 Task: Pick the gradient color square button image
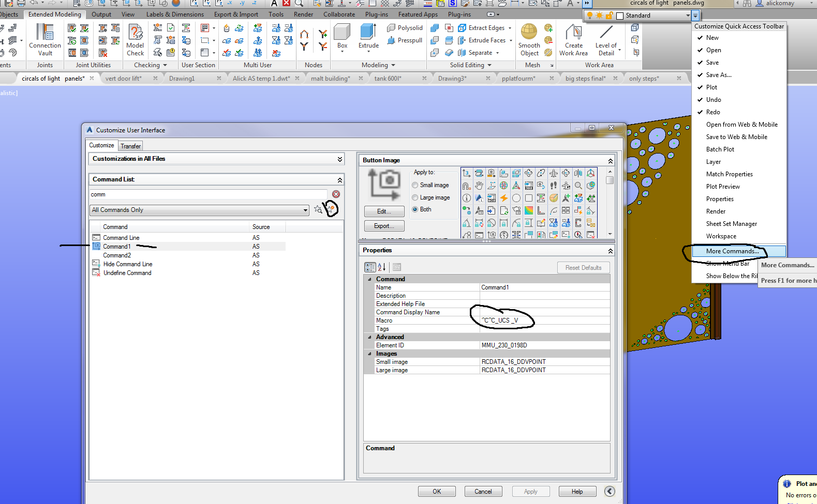(529, 210)
